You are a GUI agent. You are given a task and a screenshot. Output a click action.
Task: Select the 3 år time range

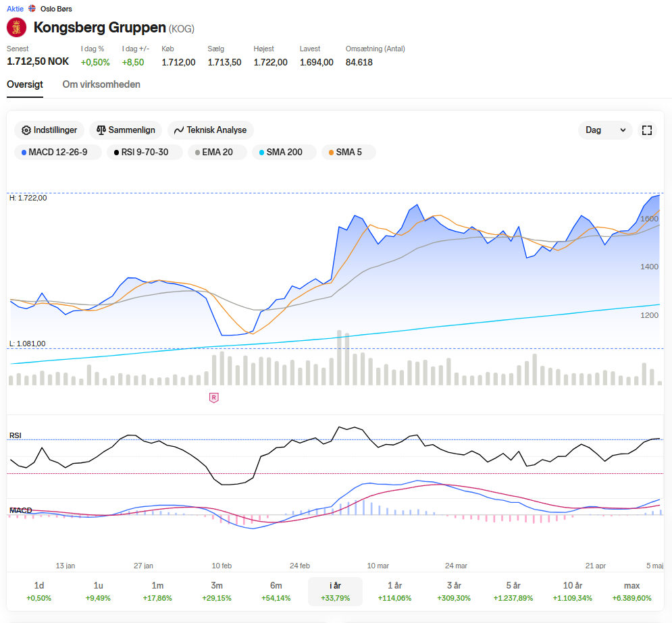tap(454, 591)
